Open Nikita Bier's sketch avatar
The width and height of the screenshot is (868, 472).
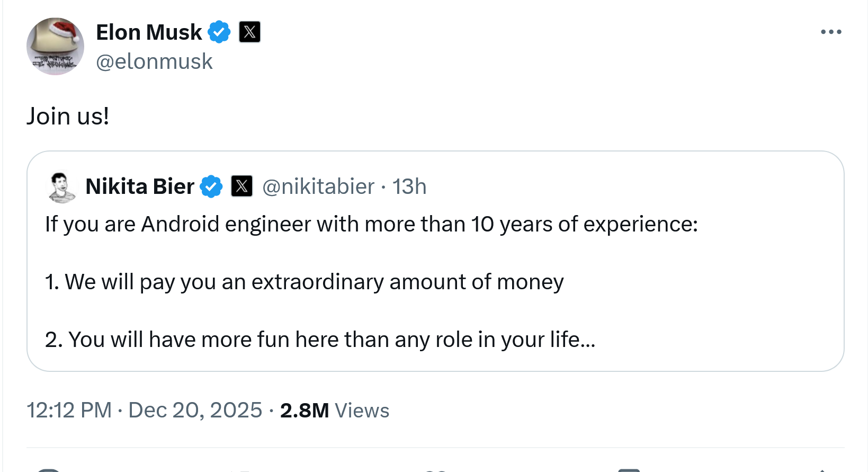[x=61, y=187]
